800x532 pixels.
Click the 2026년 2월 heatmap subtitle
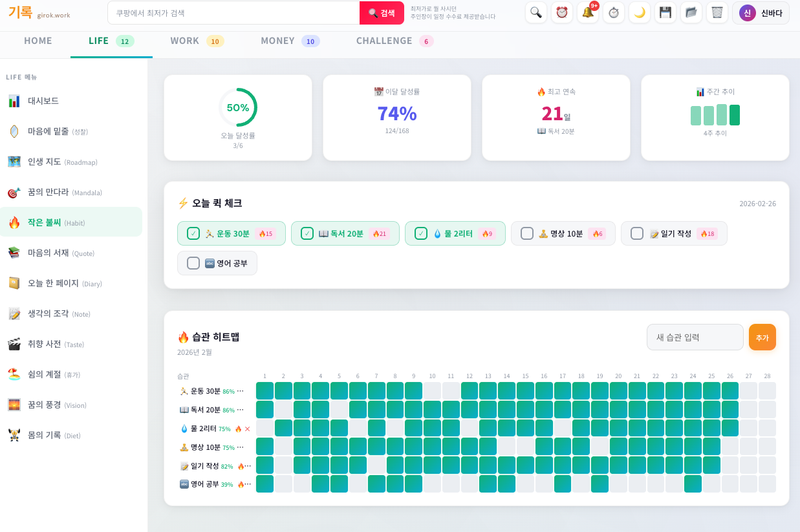pyautogui.click(x=195, y=352)
